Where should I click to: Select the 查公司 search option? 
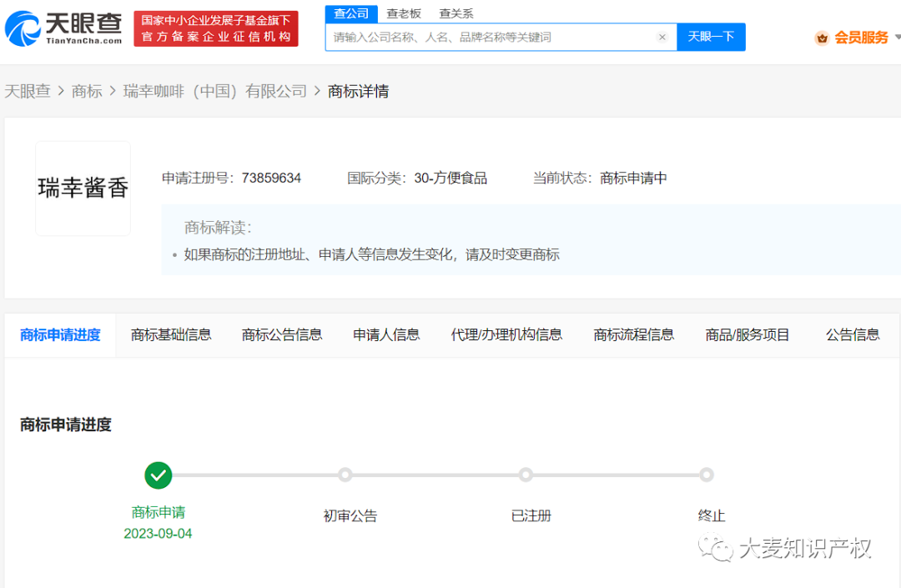coord(350,13)
